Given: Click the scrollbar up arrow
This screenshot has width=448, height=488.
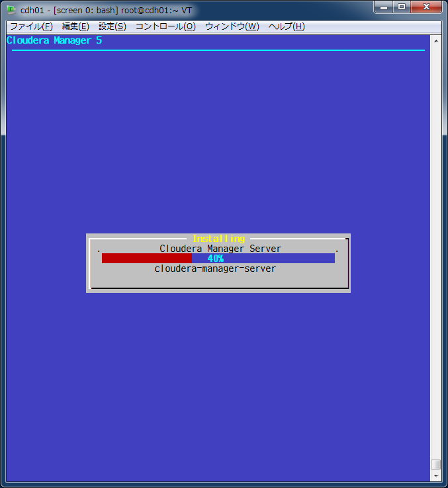Looking at the screenshot, I should (436, 41).
